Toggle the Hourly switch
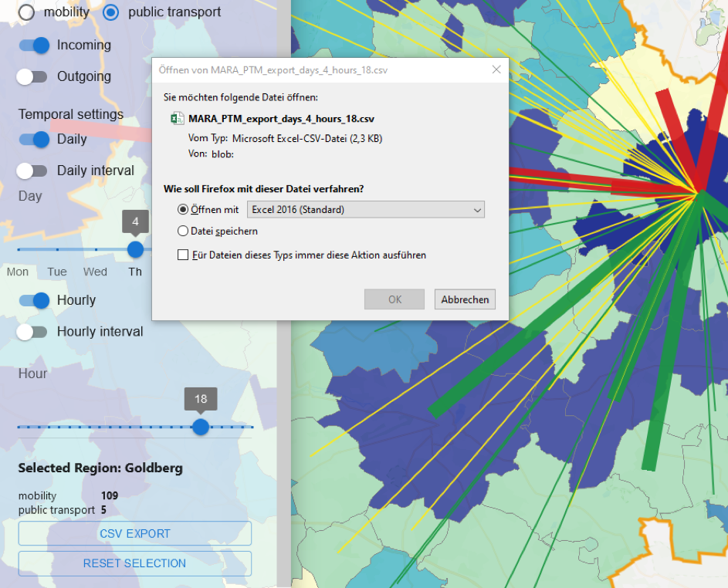Screen dimensions: 728x588 coord(34,300)
